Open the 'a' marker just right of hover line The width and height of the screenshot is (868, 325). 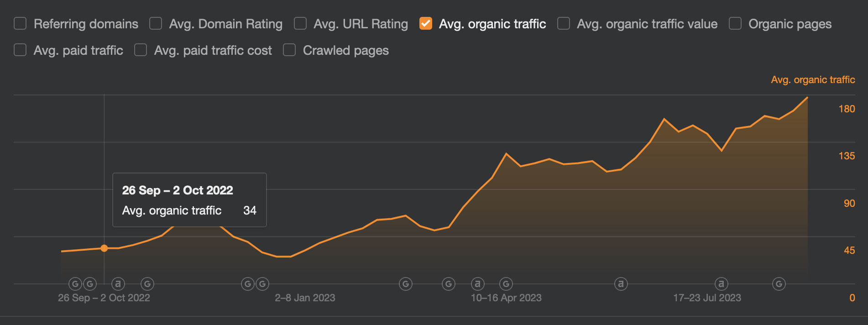[x=118, y=284]
